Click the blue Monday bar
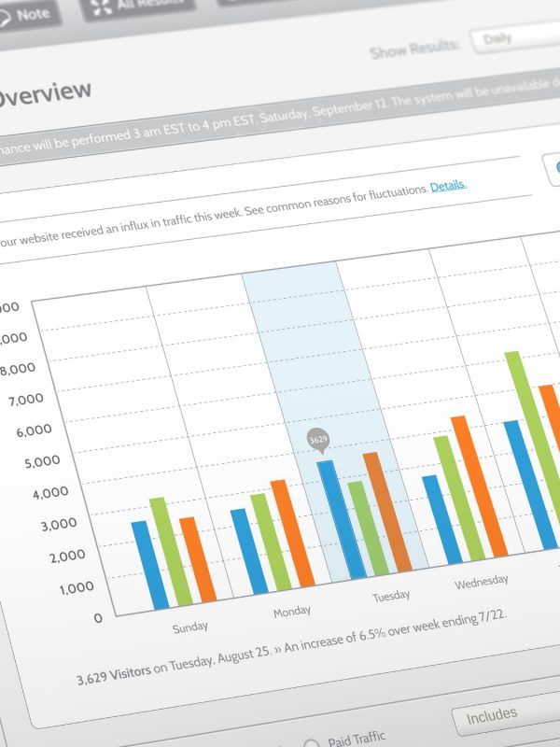Screen dimensions: 560x747 coord(249,551)
